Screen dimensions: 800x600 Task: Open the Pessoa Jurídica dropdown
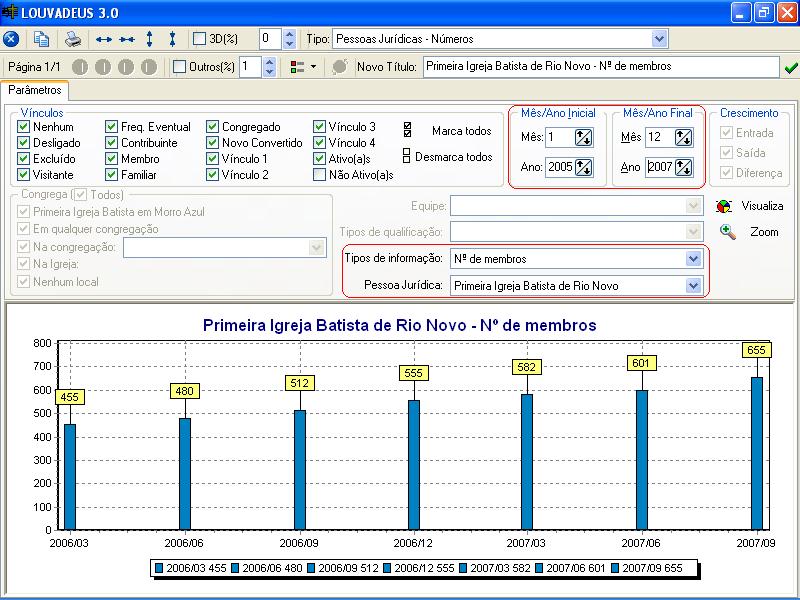tap(693, 285)
